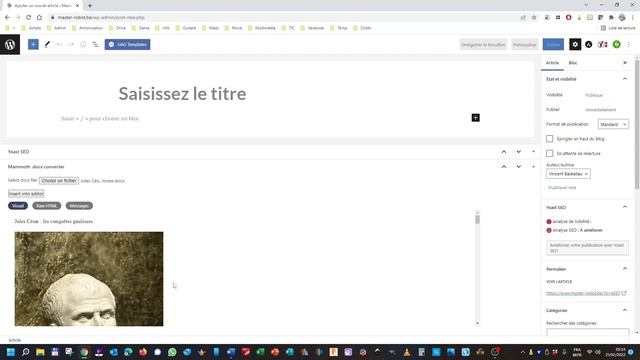
Task: Select the Messages preview tab
Action: (79, 206)
